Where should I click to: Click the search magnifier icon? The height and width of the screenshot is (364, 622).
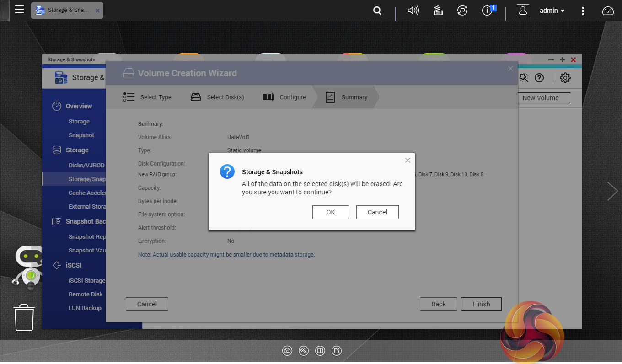point(377,11)
